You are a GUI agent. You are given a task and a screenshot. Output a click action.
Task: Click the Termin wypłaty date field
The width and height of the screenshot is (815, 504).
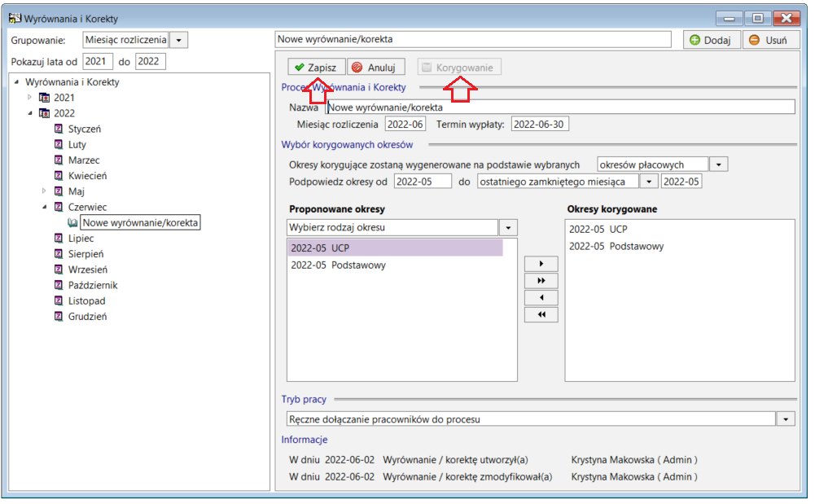540,125
